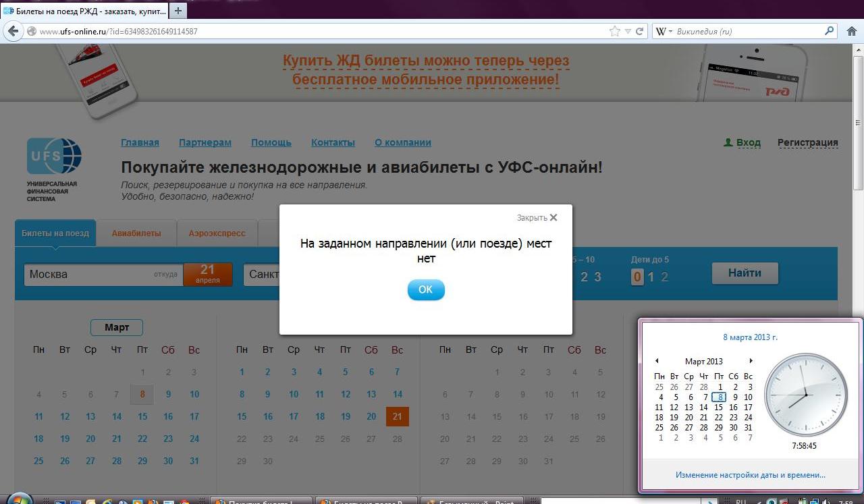
Task: Reload the page using the refresh icon
Action: click(640, 31)
